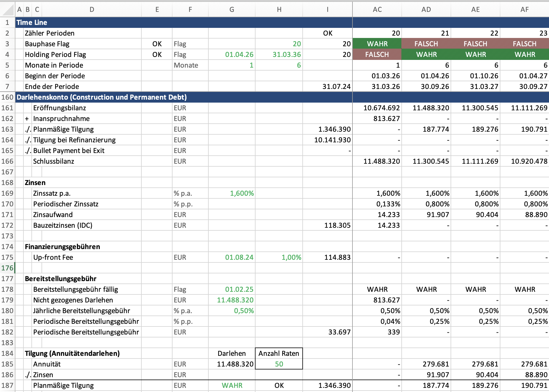Click red FALSCH Holding Period cell in column AC
The height and width of the screenshot is (392, 549).
tap(377, 55)
